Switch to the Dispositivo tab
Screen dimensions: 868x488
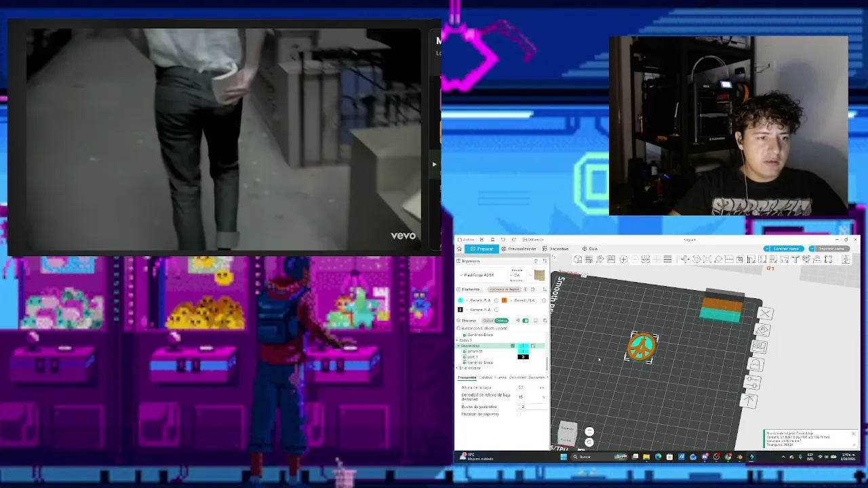click(x=555, y=249)
